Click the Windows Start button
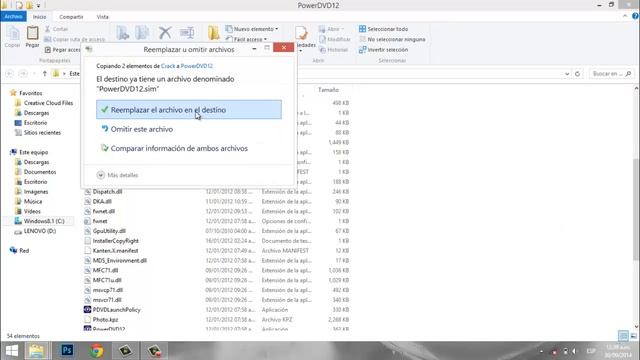This screenshot has width=640, height=360. tap(12, 351)
